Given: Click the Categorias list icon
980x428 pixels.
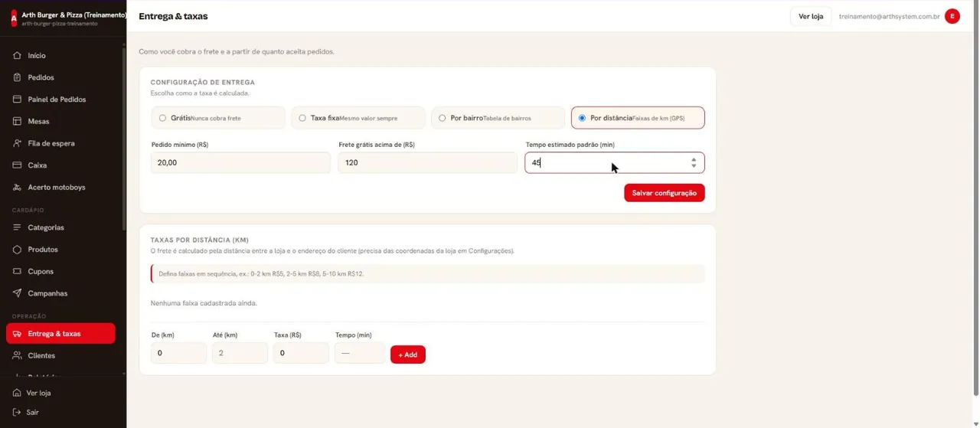Looking at the screenshot, I should [17, 227].
